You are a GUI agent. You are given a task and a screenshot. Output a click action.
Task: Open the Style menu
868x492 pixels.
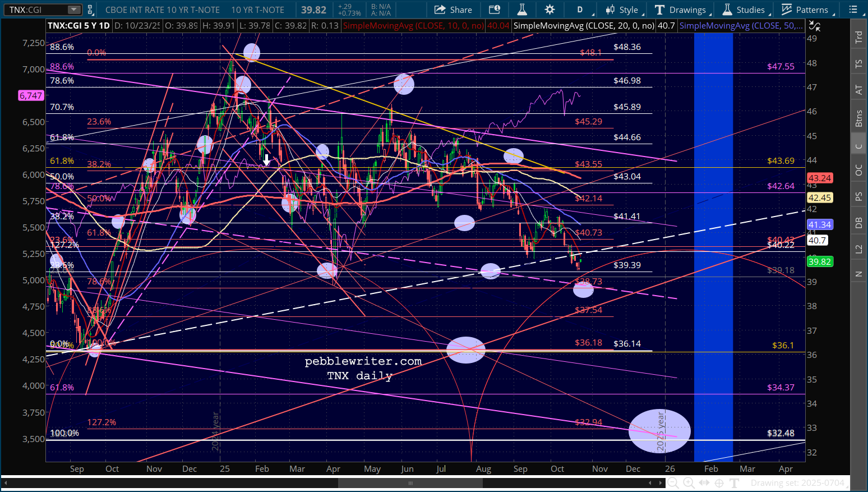pyautogui.click(x=622, y=10)
